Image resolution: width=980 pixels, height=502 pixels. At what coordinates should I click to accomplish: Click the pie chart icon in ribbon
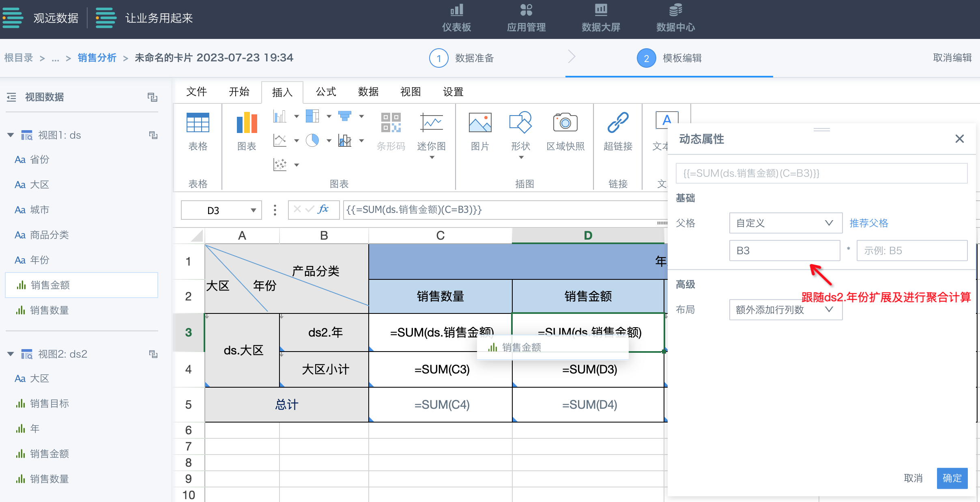point(312,141)
